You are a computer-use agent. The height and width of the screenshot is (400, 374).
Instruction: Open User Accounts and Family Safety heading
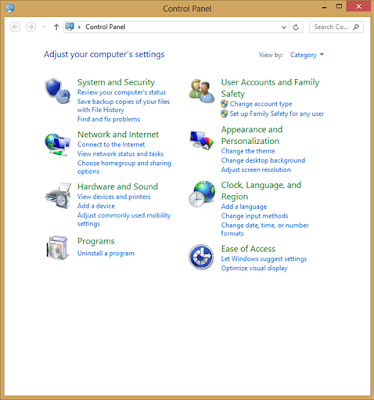pos(270,88)
